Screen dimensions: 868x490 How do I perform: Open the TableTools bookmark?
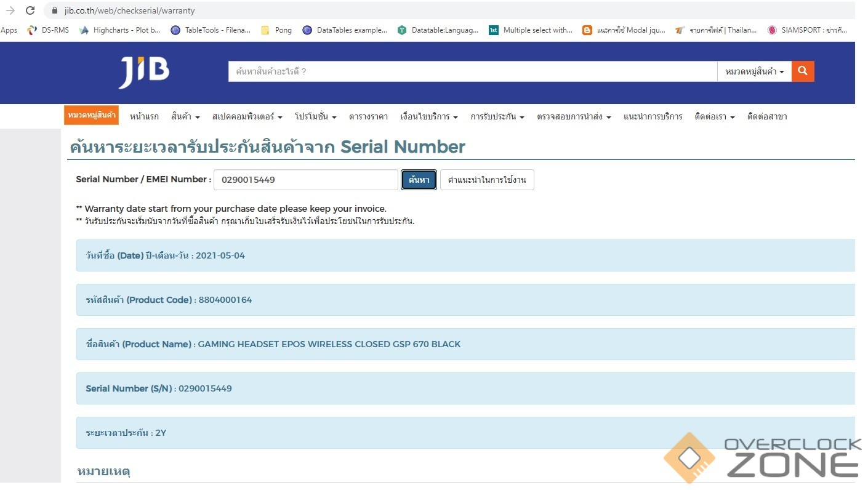211,30
